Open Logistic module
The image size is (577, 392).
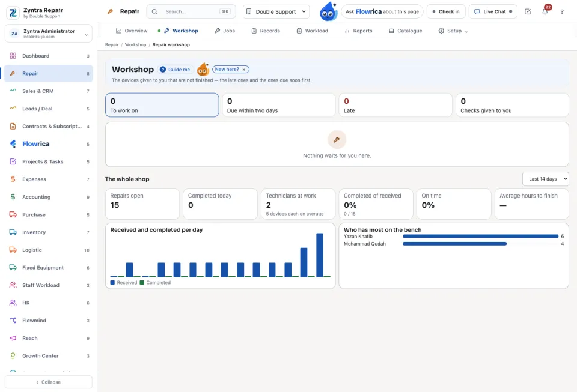pyautogui.click(x=49, y=250)
